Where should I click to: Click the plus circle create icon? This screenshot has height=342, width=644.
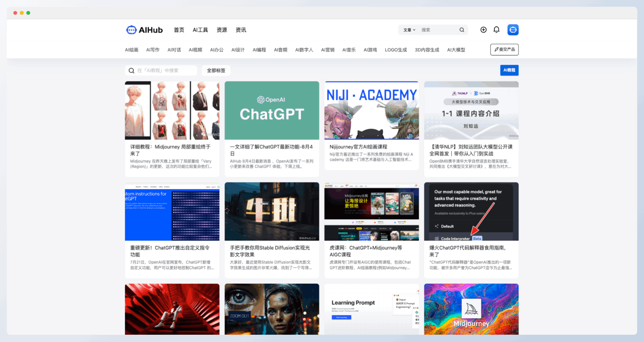(483, 30)
